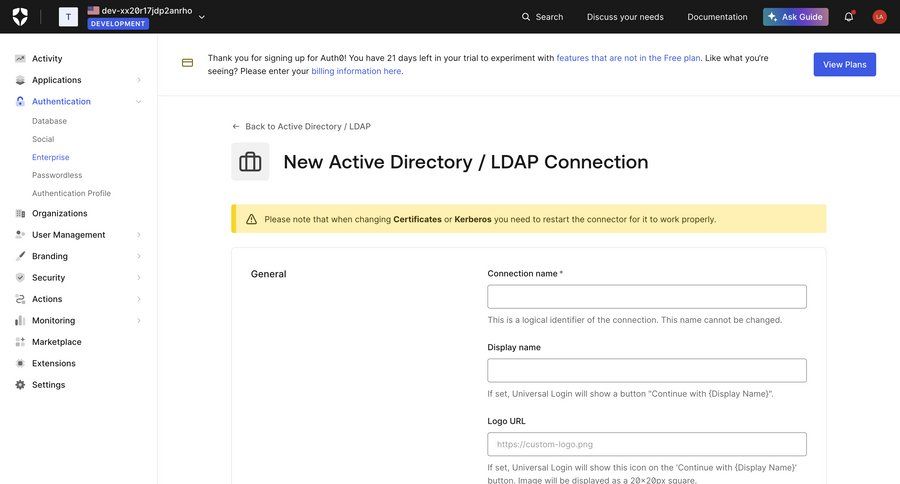Image resolution: width=900 pixels, height=484 pixels.
Task: Click the Branding pen icon
Action: (x=20, y=255)
